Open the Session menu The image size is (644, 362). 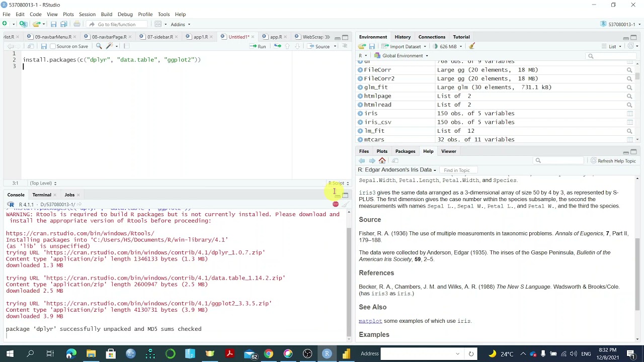pos(87,14)
